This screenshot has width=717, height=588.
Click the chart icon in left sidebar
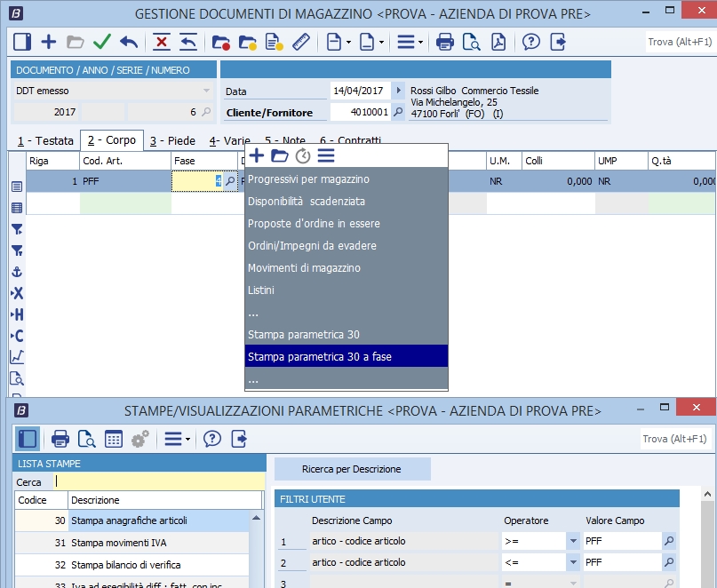coord(16,356)
